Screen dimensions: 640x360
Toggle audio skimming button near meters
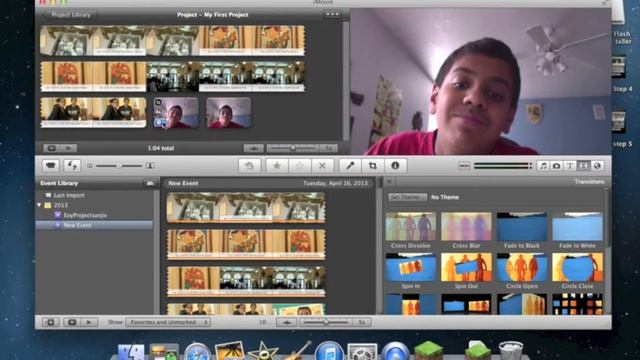coord(464,166)
